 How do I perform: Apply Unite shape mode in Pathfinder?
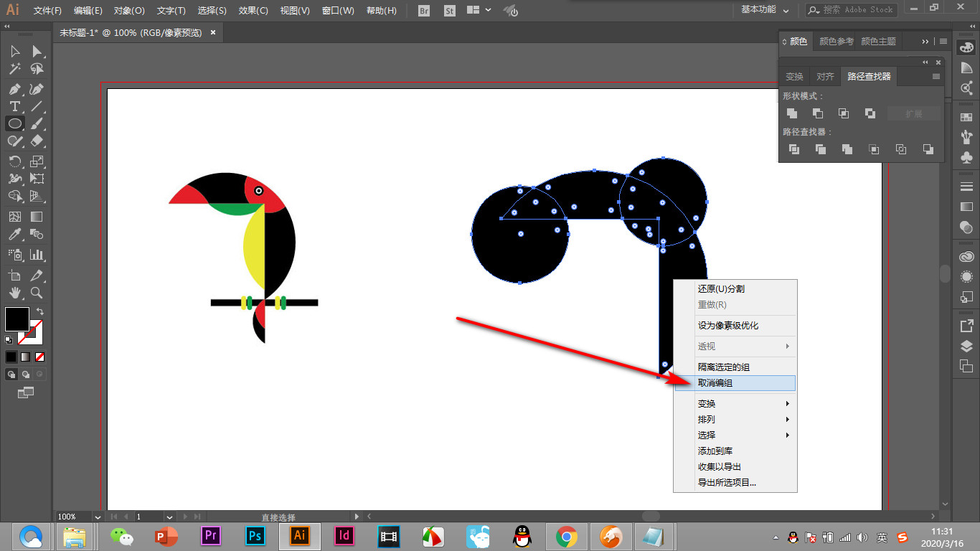click(792, 113)
